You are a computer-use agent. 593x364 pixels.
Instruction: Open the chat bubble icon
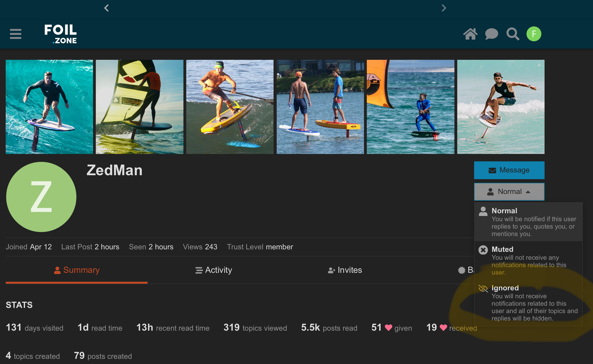click(491, 34)
